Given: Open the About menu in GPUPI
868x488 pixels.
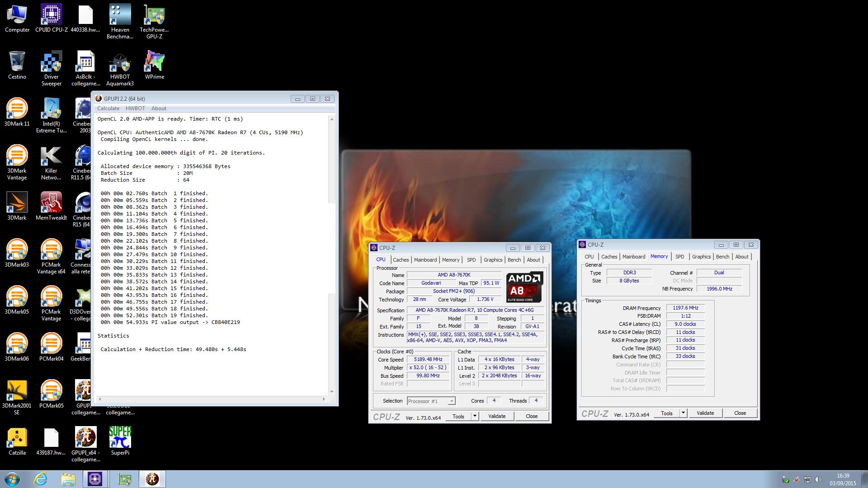Looking at the screenshot, I should (159, 108).
